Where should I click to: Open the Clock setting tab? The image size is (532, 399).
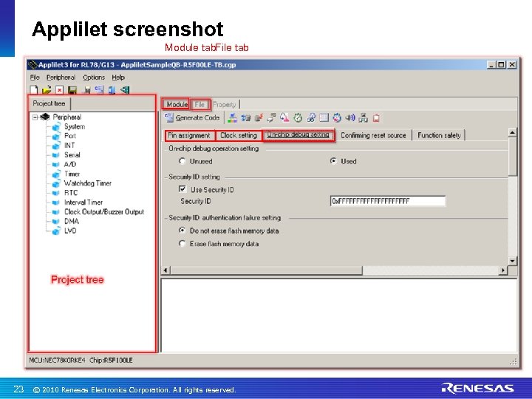(238, 135)
